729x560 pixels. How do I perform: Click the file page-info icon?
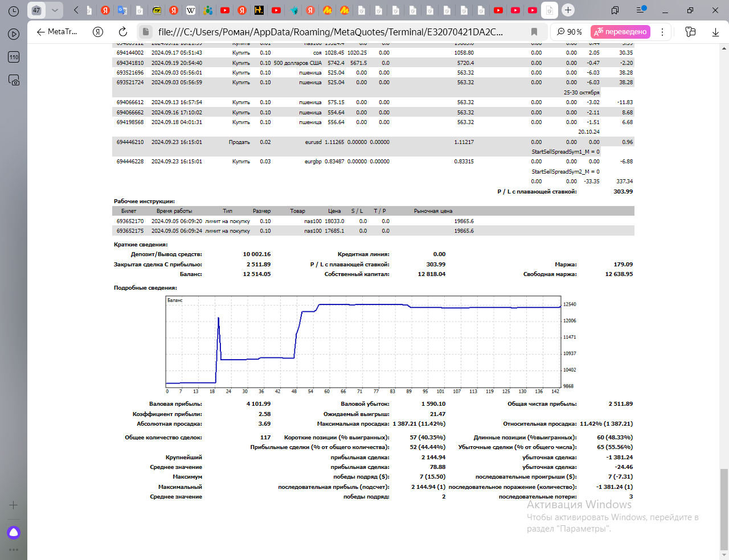[x=146, y=32]
